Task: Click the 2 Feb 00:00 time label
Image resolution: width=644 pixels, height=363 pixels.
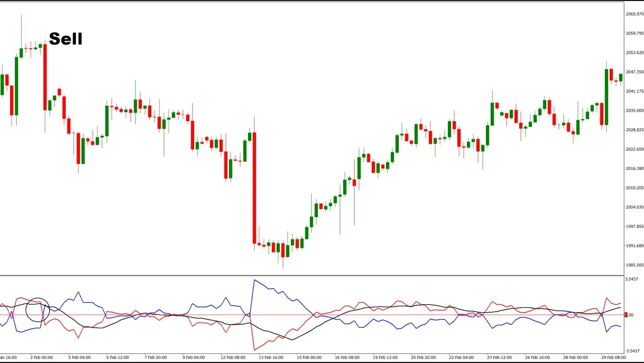Action: tap(42, 357)
